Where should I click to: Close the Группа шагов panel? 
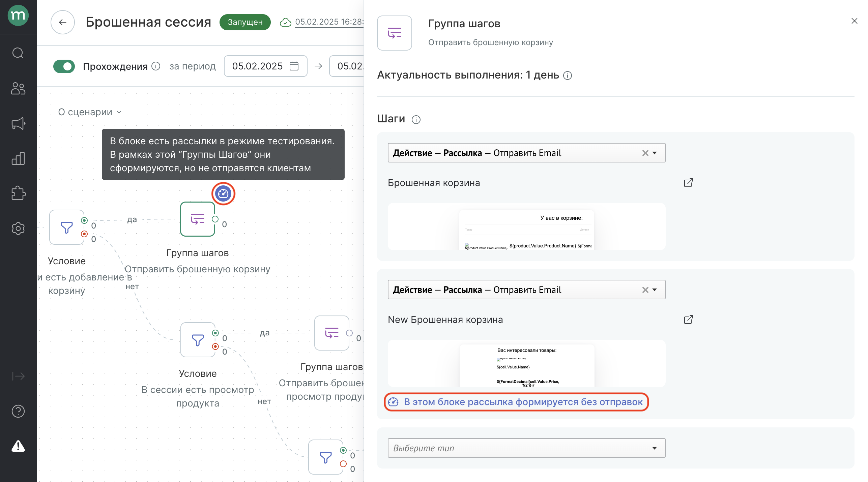tap(854, 21)
